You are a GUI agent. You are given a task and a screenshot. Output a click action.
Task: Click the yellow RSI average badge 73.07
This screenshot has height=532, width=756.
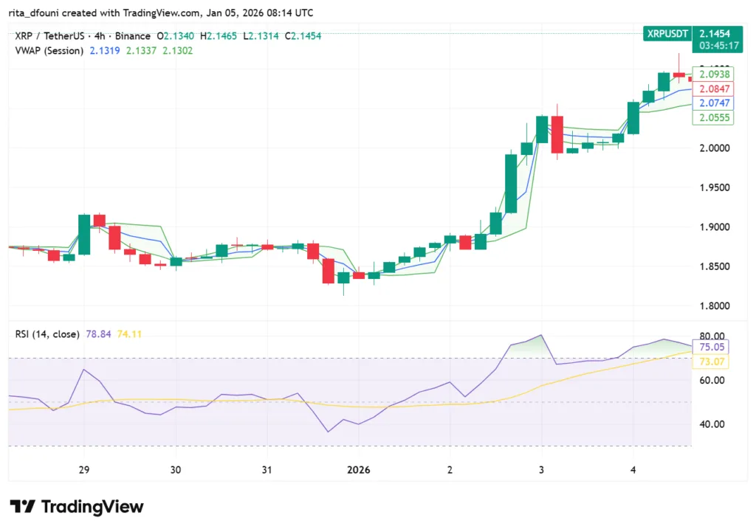pyautogui.click(x=711, y=362)
